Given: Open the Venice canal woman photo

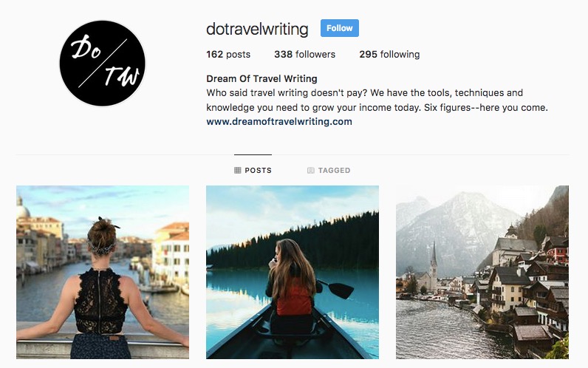Looking at the screenshot, I should (x=103, y=272).
